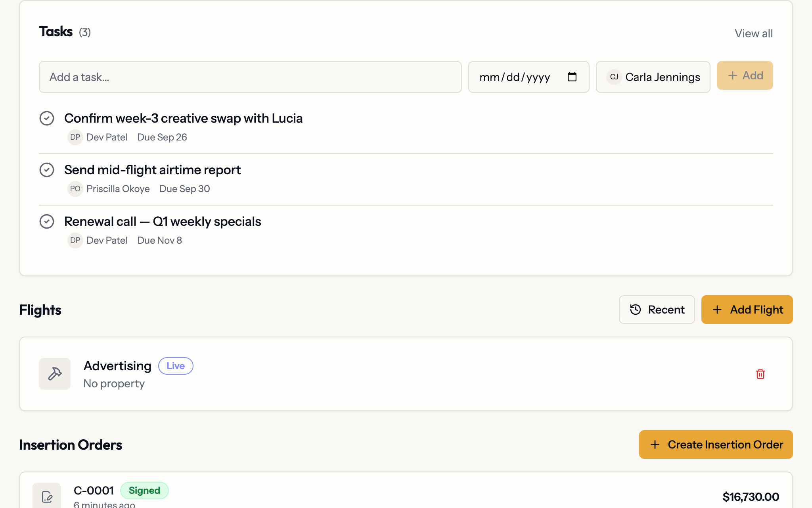
Task: Click the Add Flight button
Action: pos(747,310)
